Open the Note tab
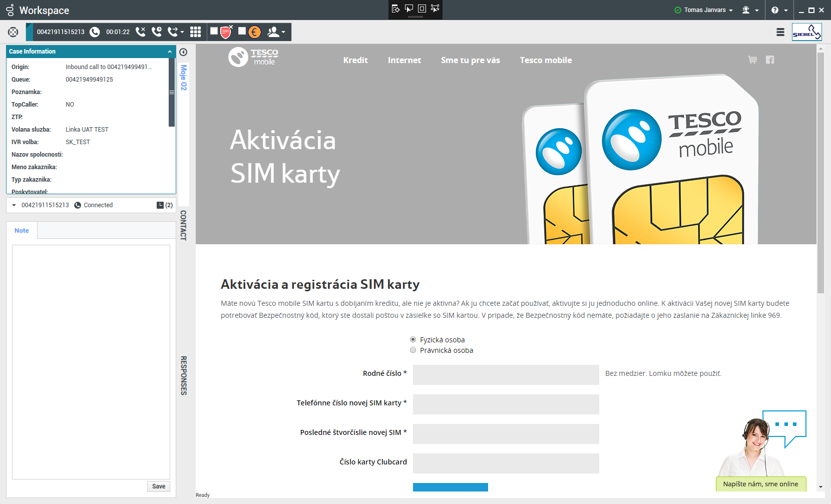Image resolution: width=831 pixels, height=504 pixels. [x=22, y=231]
